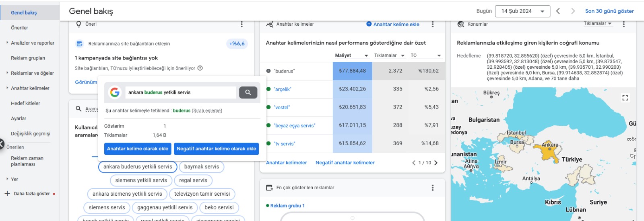Click the Öneri lightbulb icon
The width and height of the screenshot is (644, 221).
click(79, 24)
